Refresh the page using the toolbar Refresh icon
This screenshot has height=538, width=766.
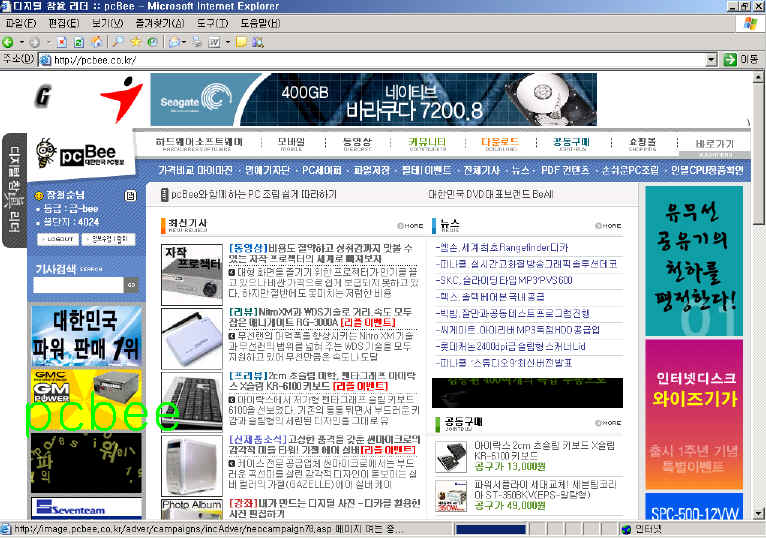point(78,43)
